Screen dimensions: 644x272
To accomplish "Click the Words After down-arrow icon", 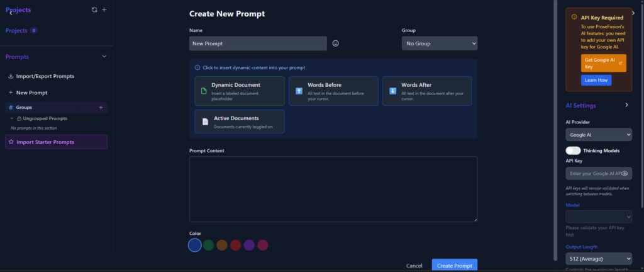I will pyautogui.click(x=392, y=91).
